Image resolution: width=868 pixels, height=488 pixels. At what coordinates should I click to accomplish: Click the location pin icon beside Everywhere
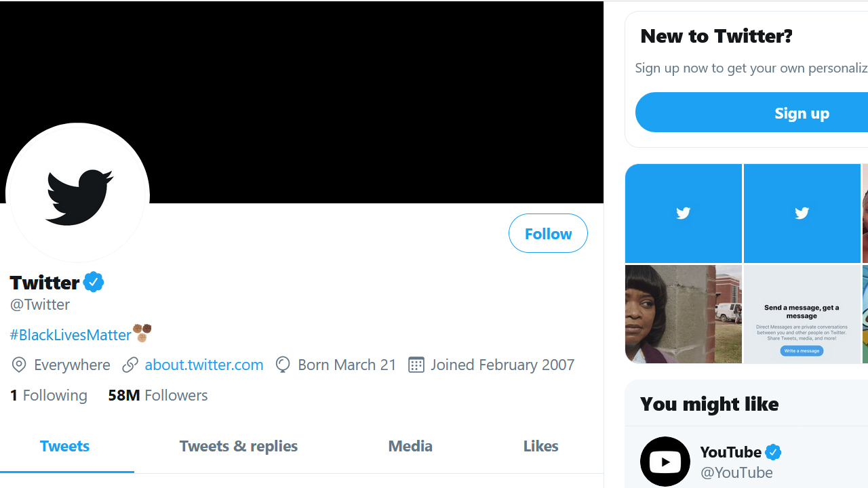(x=19, y=365)
